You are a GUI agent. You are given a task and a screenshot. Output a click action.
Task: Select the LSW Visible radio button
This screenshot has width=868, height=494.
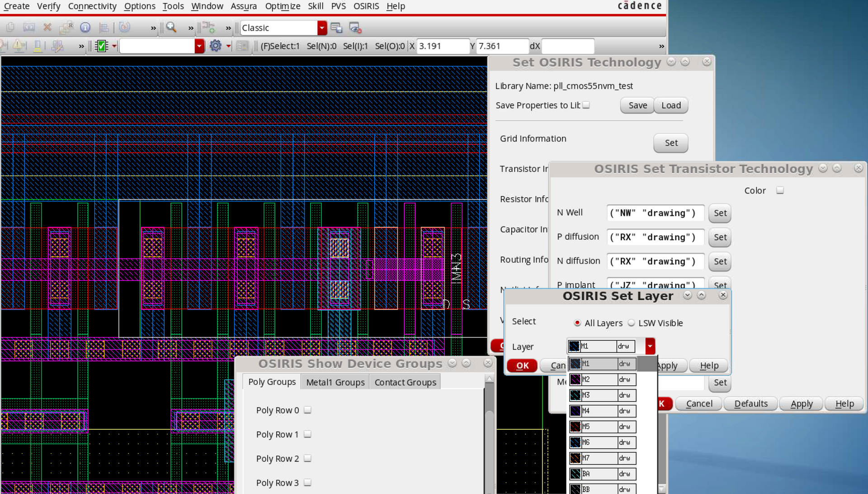631,323
